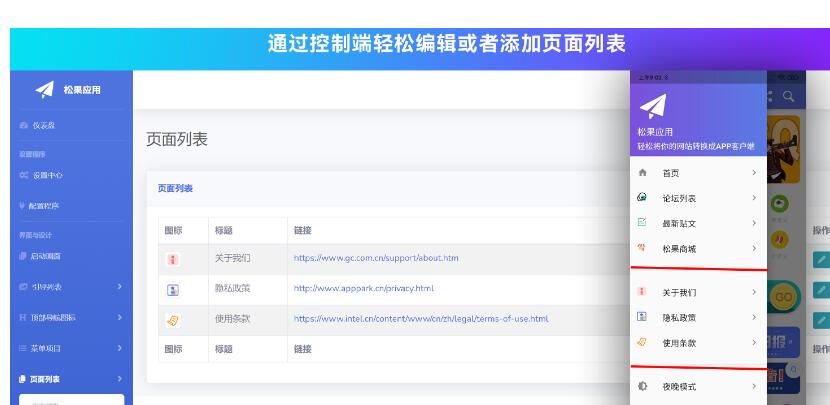Open 启动画面 in the admin sidebar
The width and height of the screenshot is (830, 405).
(x=40, y=256)
